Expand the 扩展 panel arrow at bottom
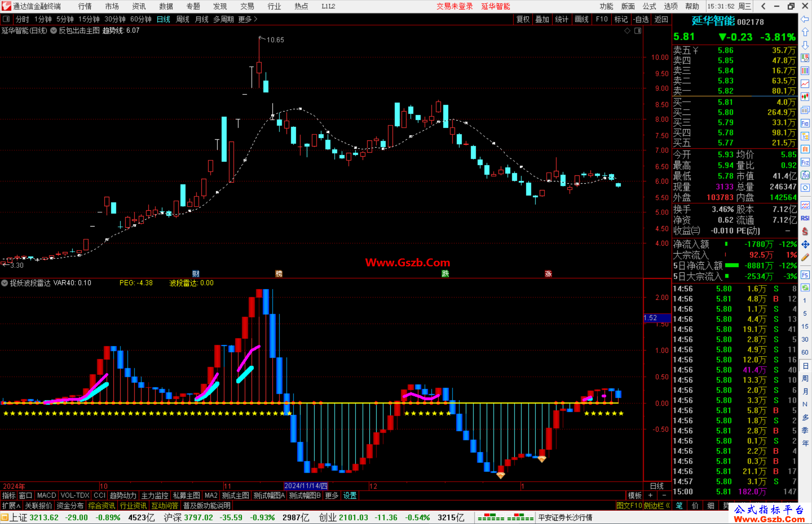This screenshot has width=812, height=524. (x=11, y=506)
